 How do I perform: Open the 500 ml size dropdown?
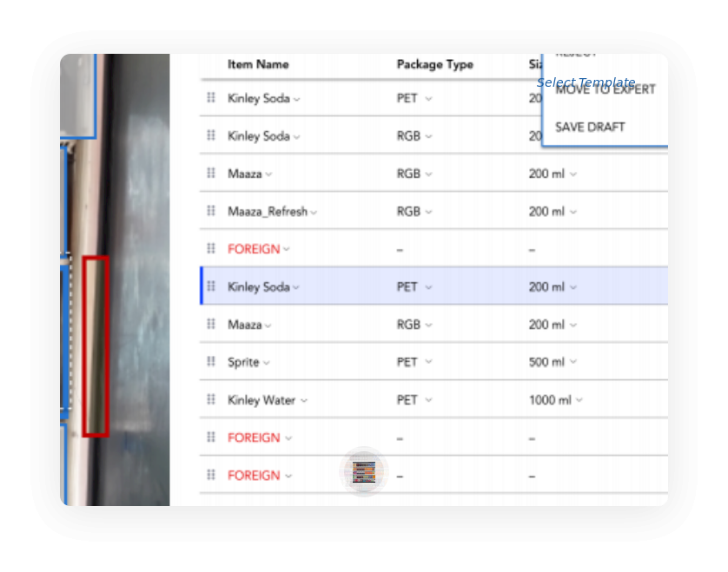(572, 361)
